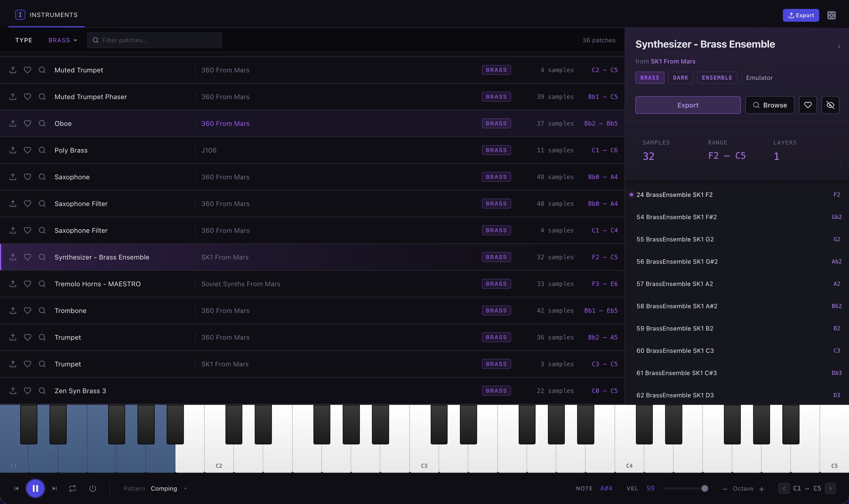The image size is (849, 504).
Task: Click the ENSEMBLE tag chip
Action: 717,78
